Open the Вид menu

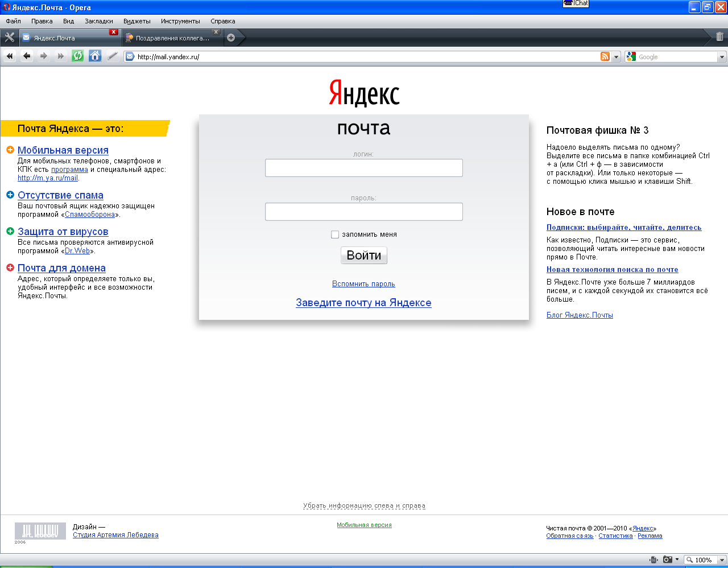tap(68, 21)
